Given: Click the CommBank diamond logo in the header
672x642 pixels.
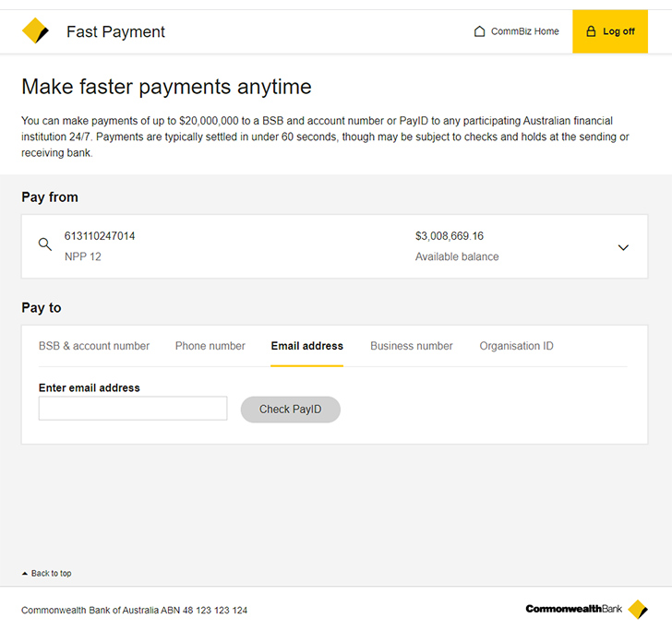Looking at the screenshot, I should click(35, 31).
